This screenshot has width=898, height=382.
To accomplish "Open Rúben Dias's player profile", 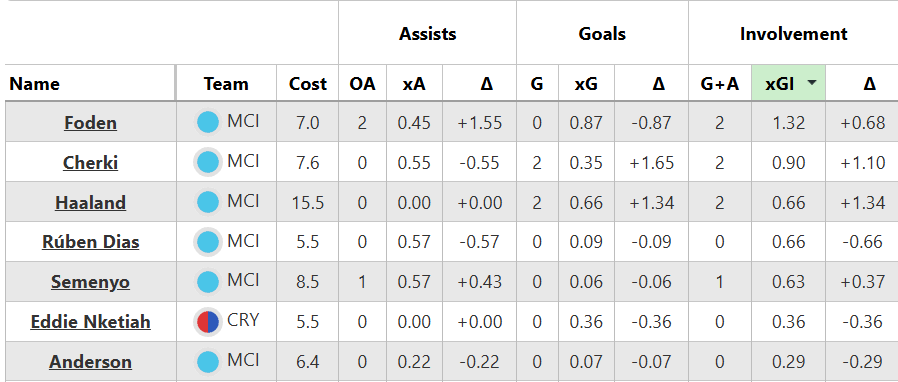I will coord(90,242).
